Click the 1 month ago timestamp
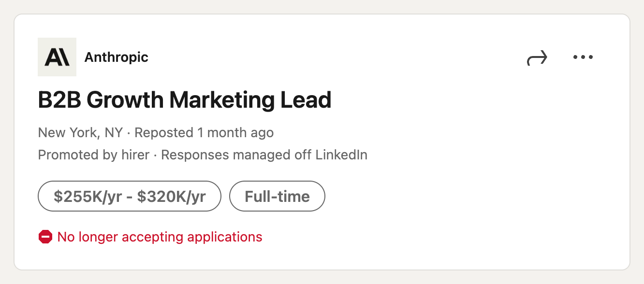 (235, 132)
